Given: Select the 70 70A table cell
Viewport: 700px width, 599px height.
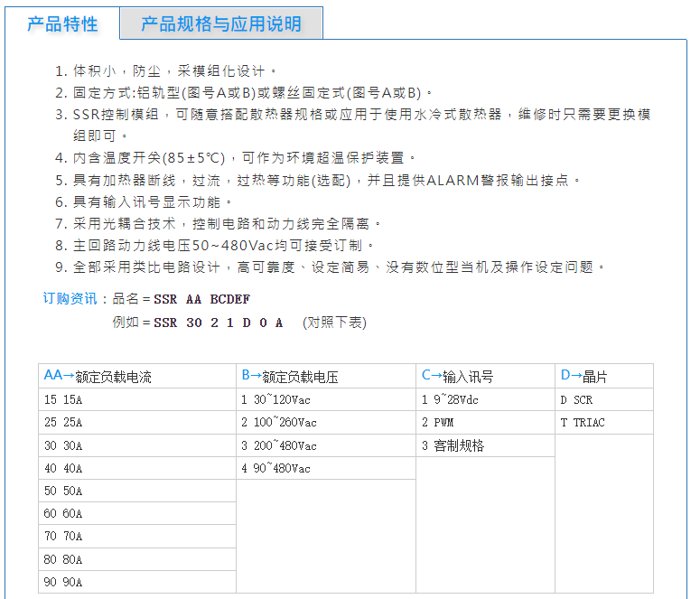Looking at the screenshot, I should point(137,537).
